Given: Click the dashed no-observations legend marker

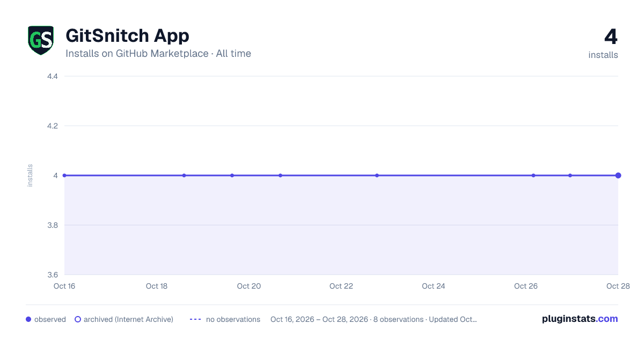Looking at the screenshot, I should coord(195,319).
